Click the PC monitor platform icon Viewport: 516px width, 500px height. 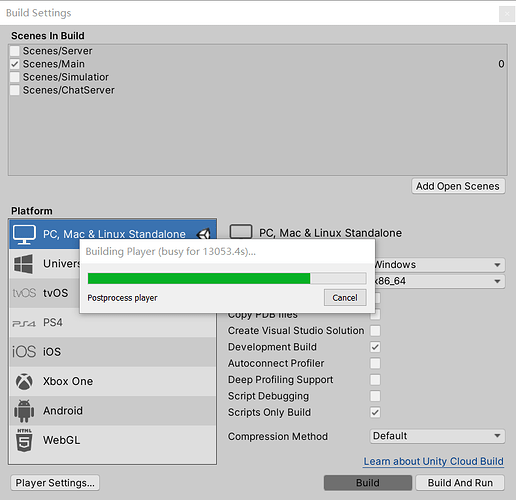pyautogui.click(x=24, y=234)
